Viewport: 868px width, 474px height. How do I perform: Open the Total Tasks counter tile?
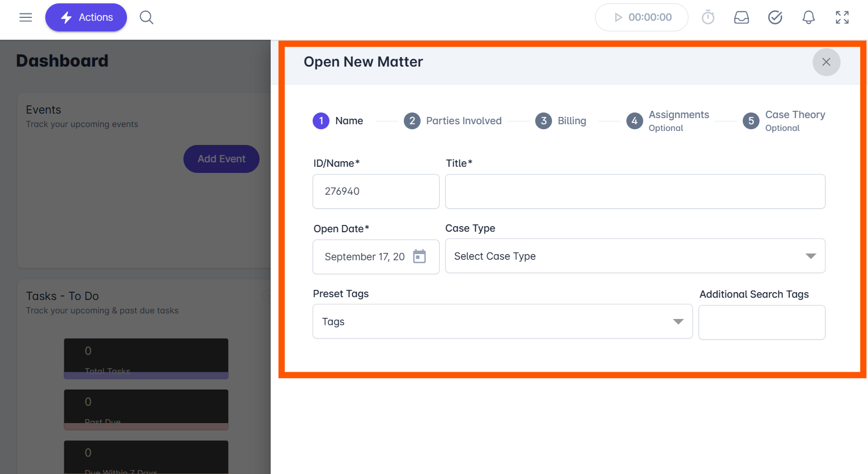coord(146,359)
